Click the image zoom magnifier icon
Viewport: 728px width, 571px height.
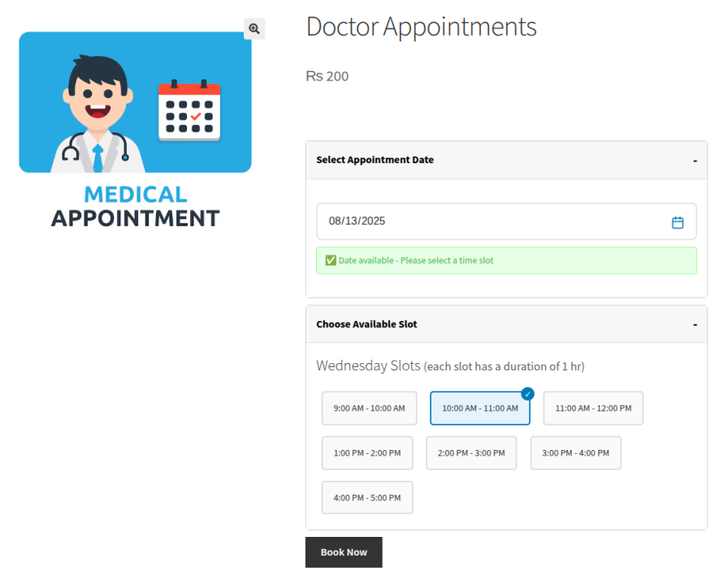[254, 28]
